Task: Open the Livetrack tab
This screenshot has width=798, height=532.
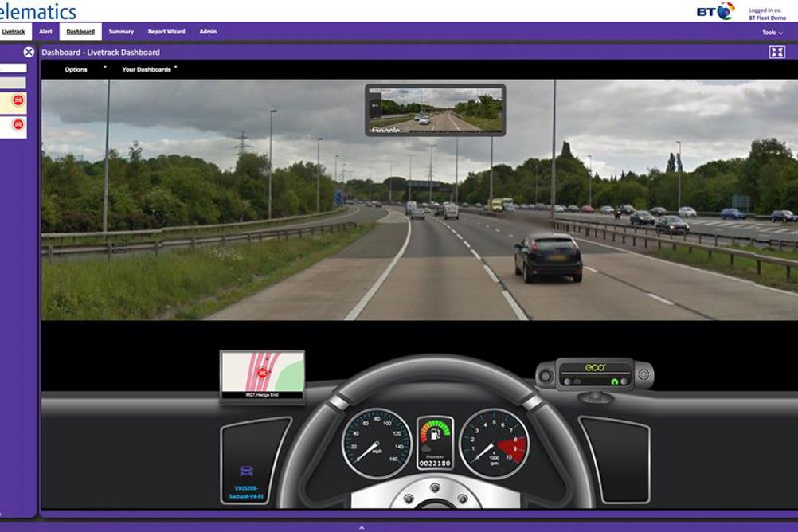Action: [x=14, y=32]
